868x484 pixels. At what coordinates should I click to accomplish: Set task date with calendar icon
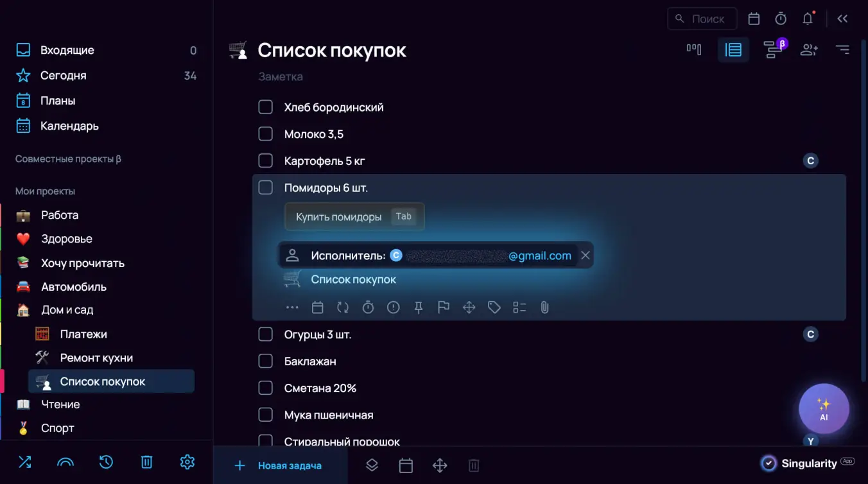coord(317,307)
